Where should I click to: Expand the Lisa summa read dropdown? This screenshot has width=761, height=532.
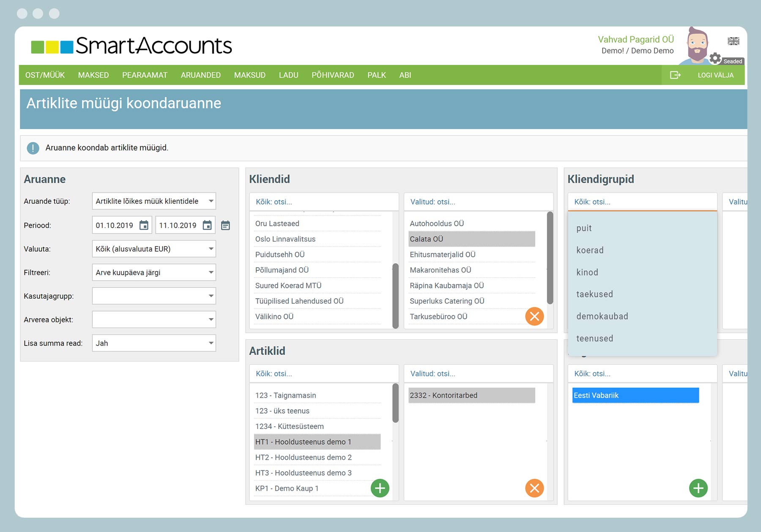(x=154, y=343)
